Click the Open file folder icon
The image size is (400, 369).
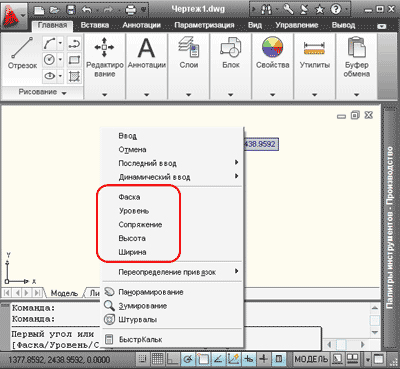point(55,10)
